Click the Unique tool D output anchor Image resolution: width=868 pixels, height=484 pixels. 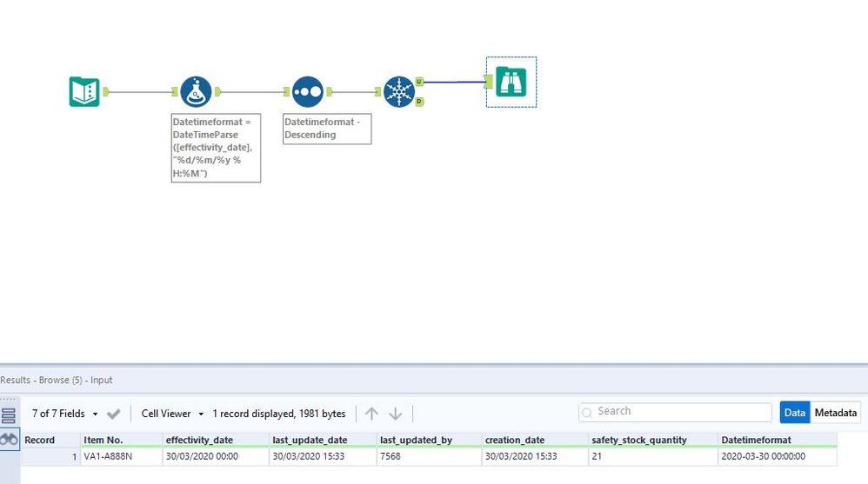pos(419,102)
